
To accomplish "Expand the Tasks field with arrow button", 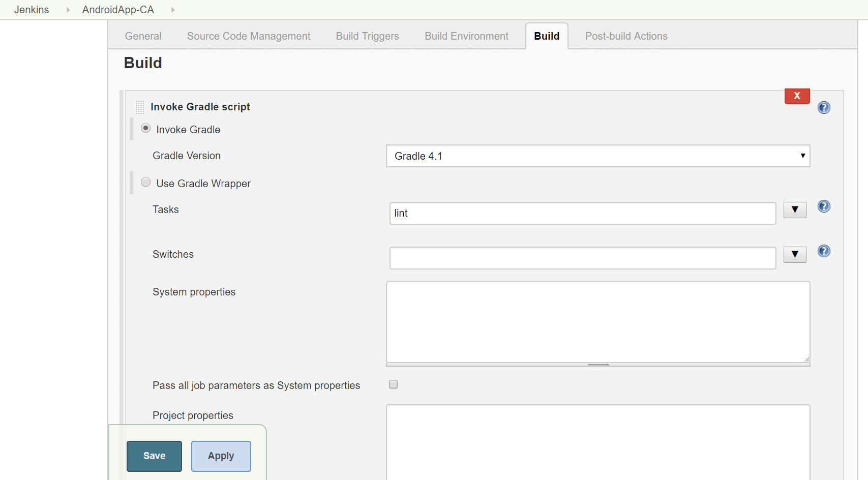I will point(795,210).
